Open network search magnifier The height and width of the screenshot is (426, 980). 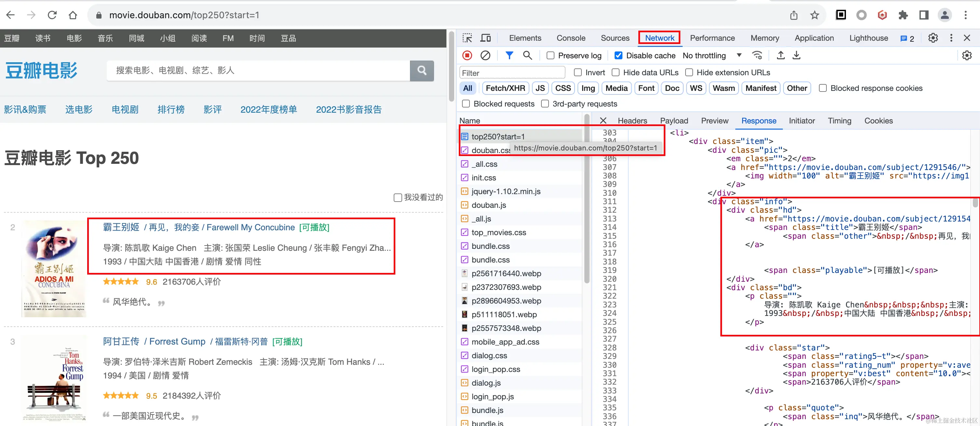(x=527, y=56)
